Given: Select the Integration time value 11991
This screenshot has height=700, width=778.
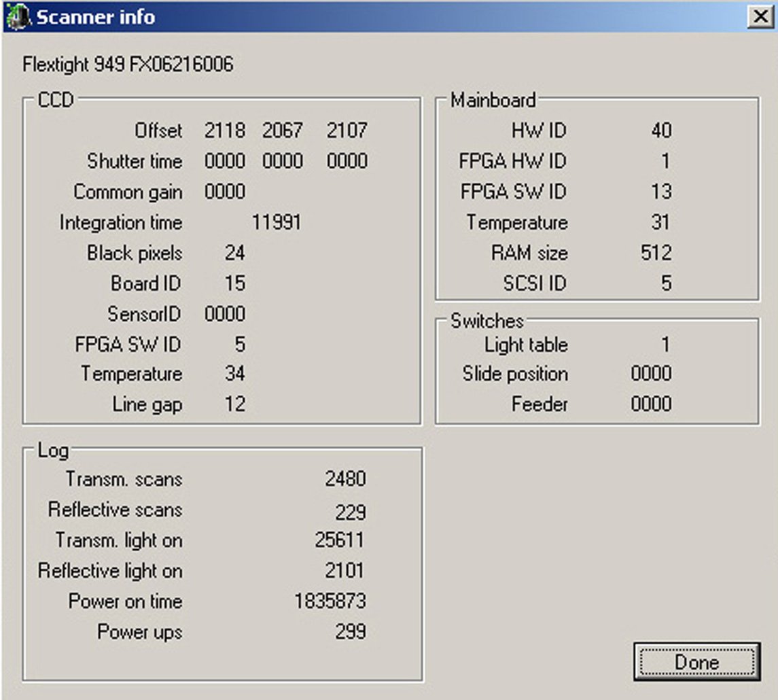Looking at the screenshot, I should pos(277,222).
